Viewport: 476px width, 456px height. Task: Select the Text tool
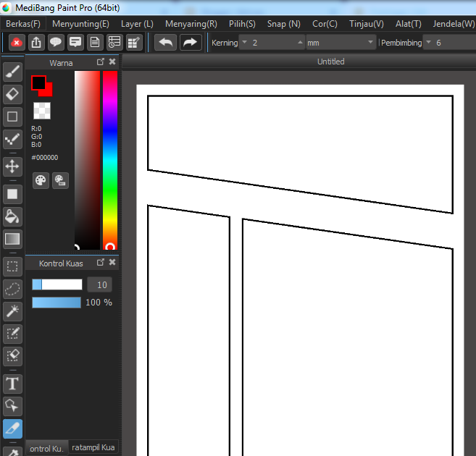pyautogui.click(x=12, y=384)
